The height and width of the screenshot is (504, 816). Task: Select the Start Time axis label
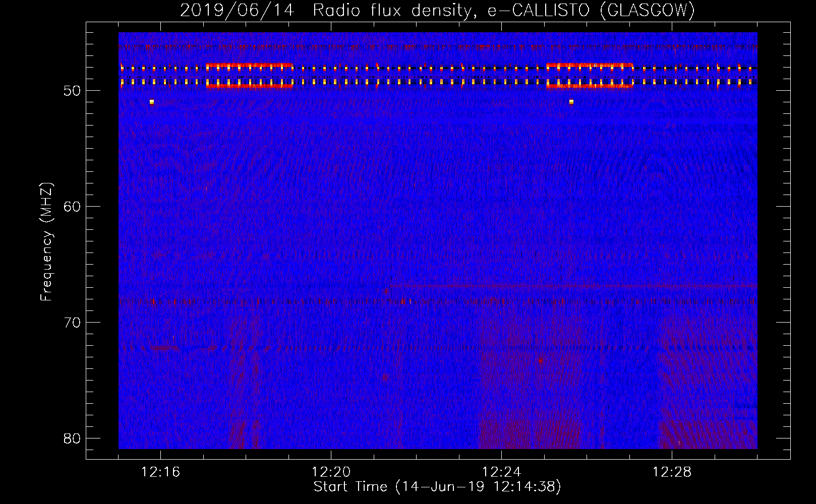437,487
